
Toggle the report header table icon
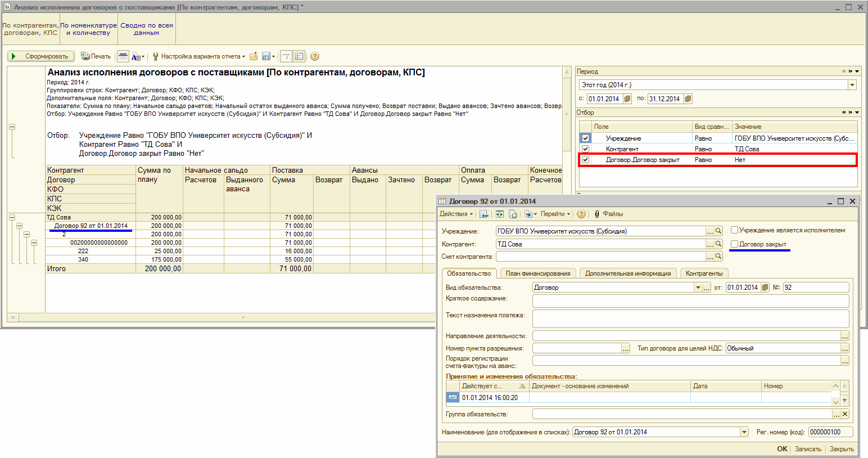click(123, 56)
